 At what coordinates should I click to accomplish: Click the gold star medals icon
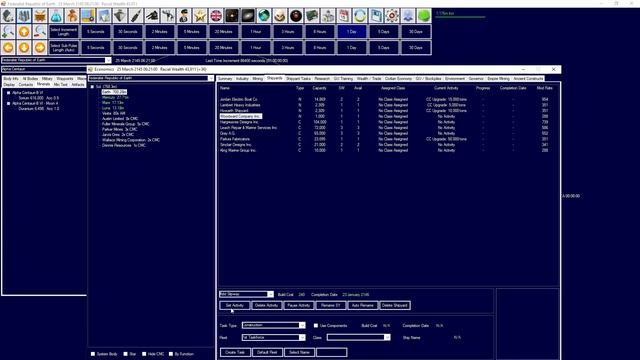[x=200, y=16]
